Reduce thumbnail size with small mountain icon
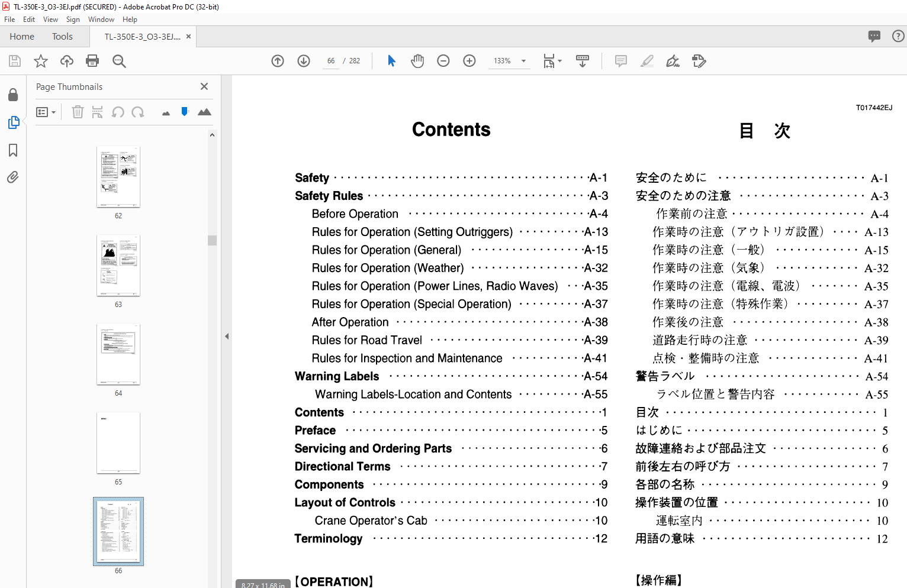 (166, 113)
